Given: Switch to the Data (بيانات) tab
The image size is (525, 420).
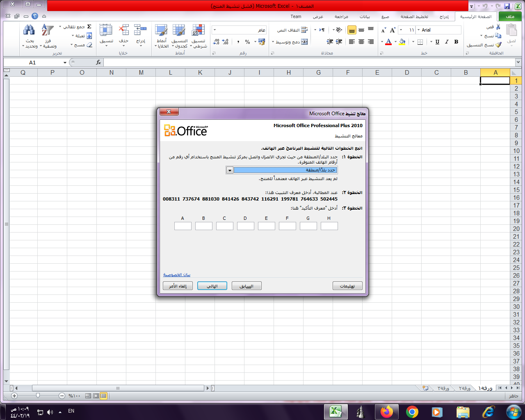Looking at the screenshot, I should coord(365,17).
